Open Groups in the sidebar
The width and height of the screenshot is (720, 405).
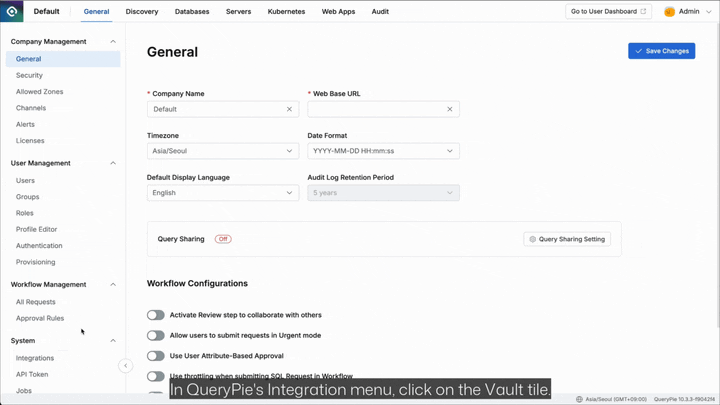pyautogui.click(x=28, y=197)
